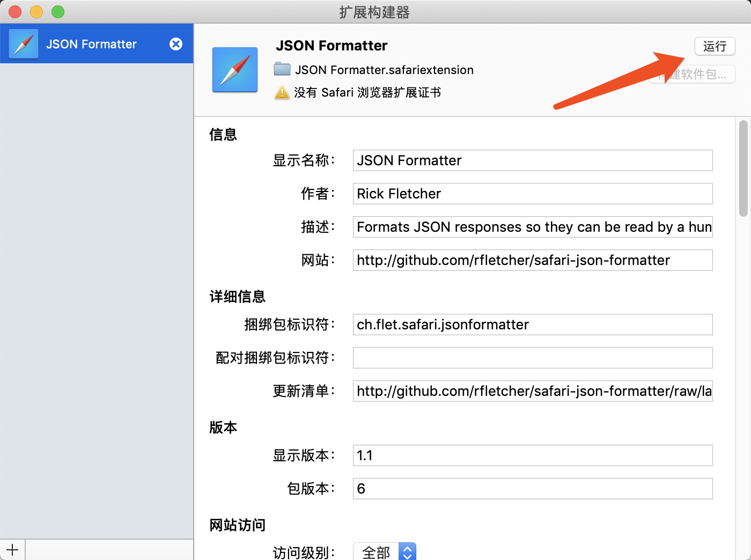The width and height of the screenshot is (751, 560).
Task: Click the 网站 URL field
Action: [x=533, y=260]
